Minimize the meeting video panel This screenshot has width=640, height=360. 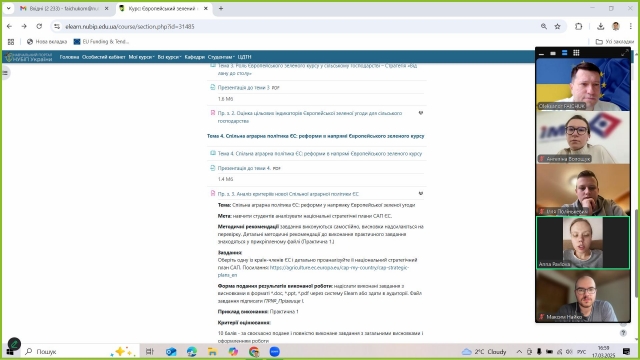541,53
